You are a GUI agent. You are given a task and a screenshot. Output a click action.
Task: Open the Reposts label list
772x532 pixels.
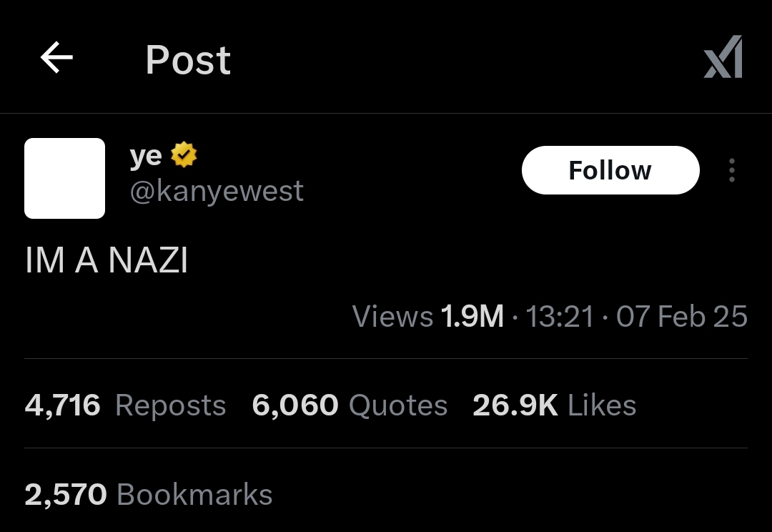tap(171, 406)
